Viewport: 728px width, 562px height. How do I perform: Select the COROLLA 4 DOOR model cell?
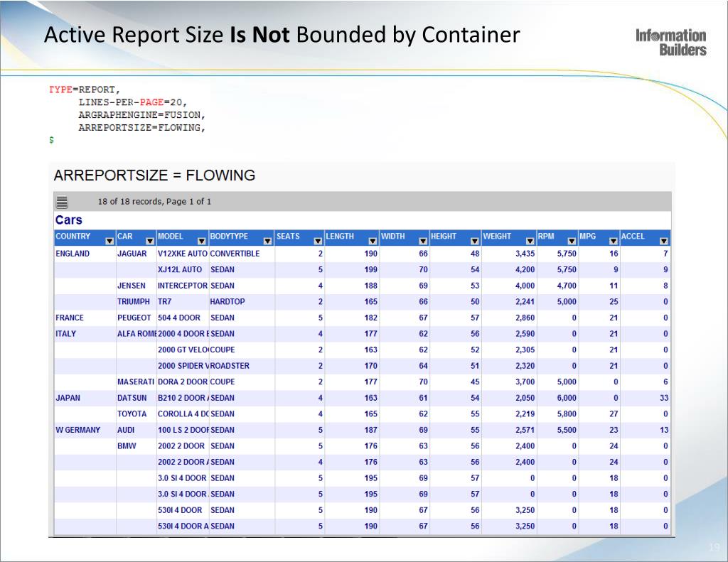(x=183, y=414)
